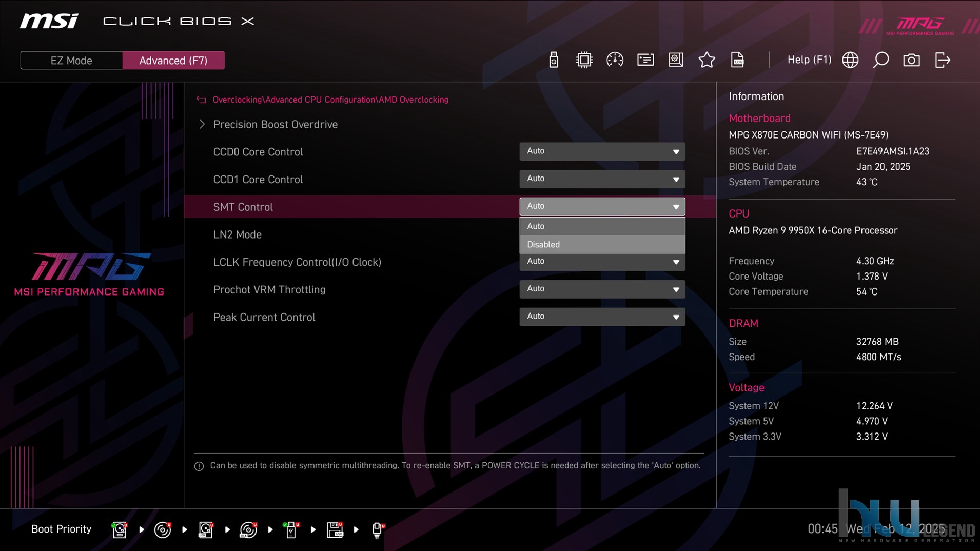Click the MSI logo in header
Image resolution: width=980 pixels, height=551 pixels.
[49, 21]
